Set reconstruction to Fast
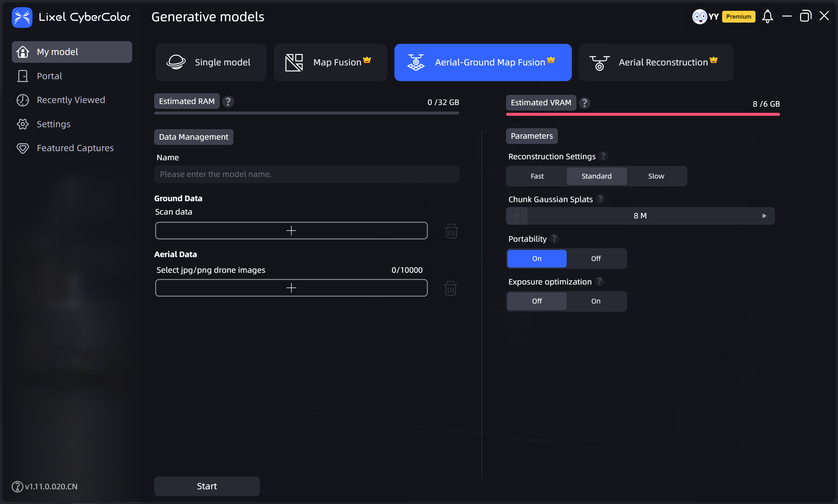Image resolution: width=838 pixels, height=504 pixels. (537, 176)
